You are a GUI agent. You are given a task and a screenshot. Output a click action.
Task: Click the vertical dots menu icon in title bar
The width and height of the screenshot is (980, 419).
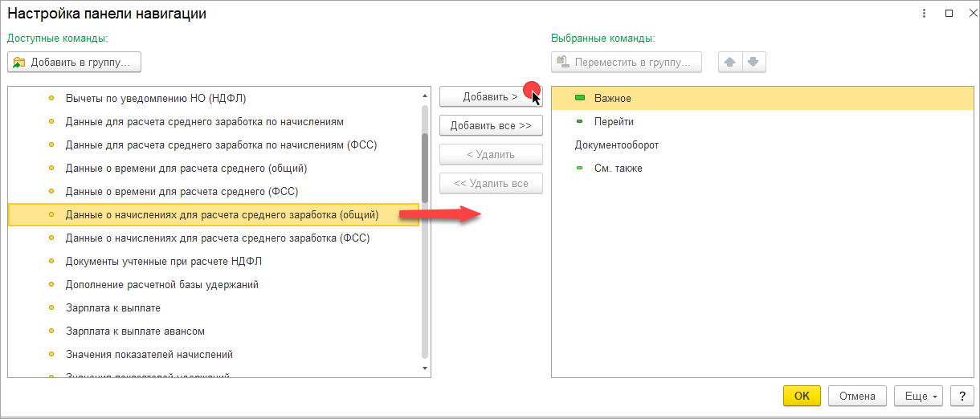coord(924,13)
